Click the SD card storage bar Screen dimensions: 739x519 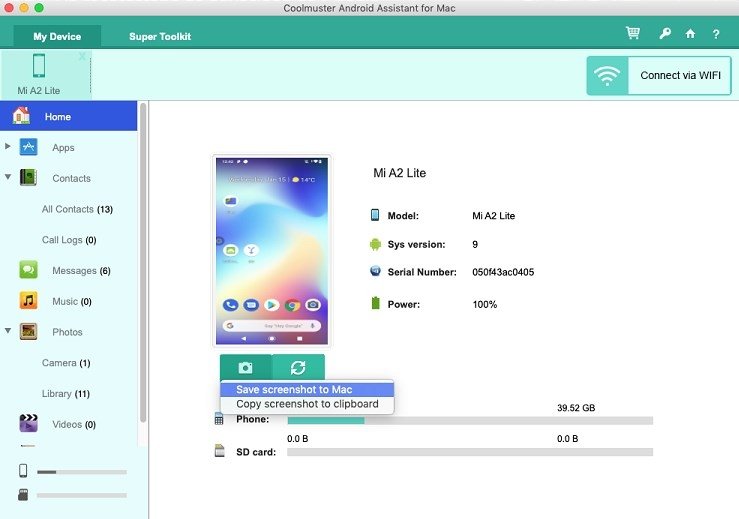click(470, 452)
